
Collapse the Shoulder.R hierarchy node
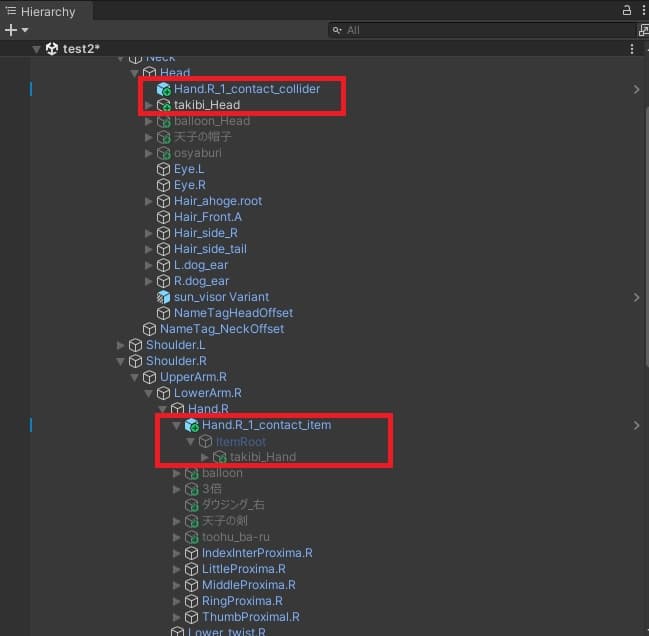pos(121,361)
